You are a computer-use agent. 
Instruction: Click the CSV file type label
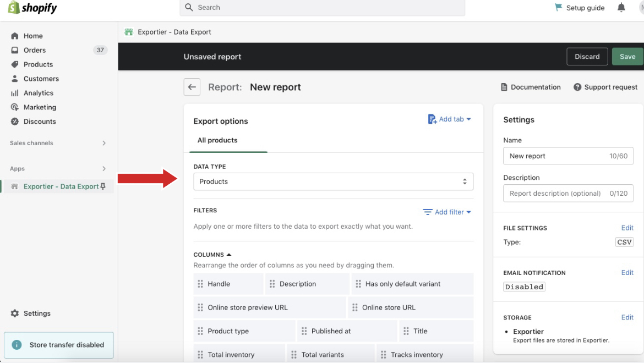(624, 242)
